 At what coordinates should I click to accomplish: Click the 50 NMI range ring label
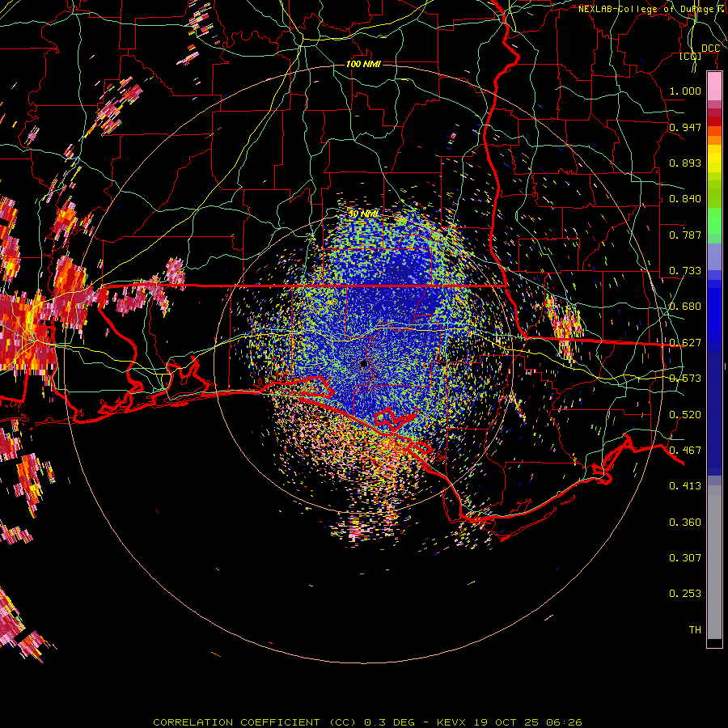point(363,214)
